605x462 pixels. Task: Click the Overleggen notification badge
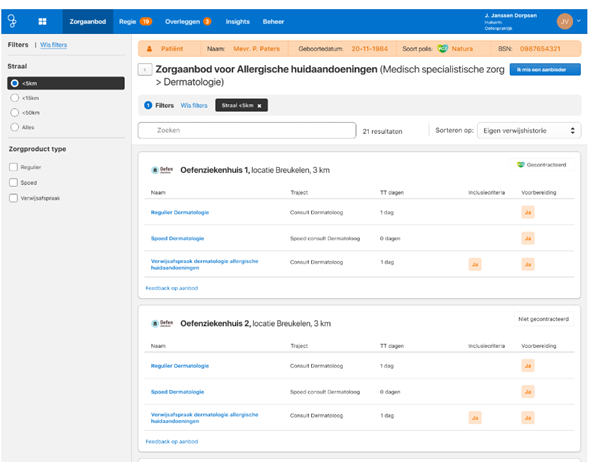(207, 20)
